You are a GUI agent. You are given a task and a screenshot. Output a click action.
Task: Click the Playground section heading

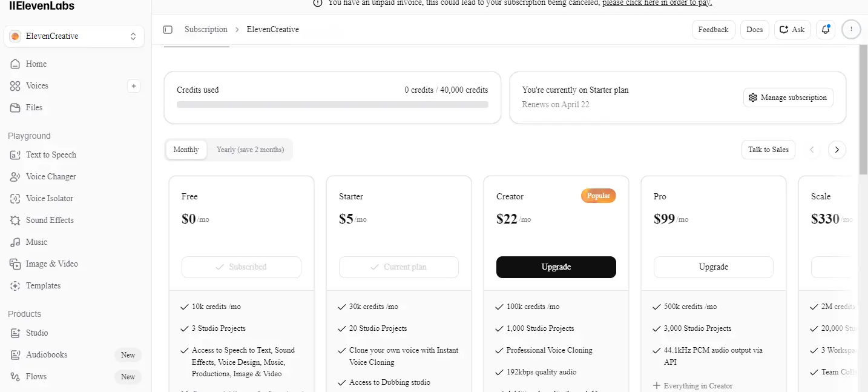29,136
